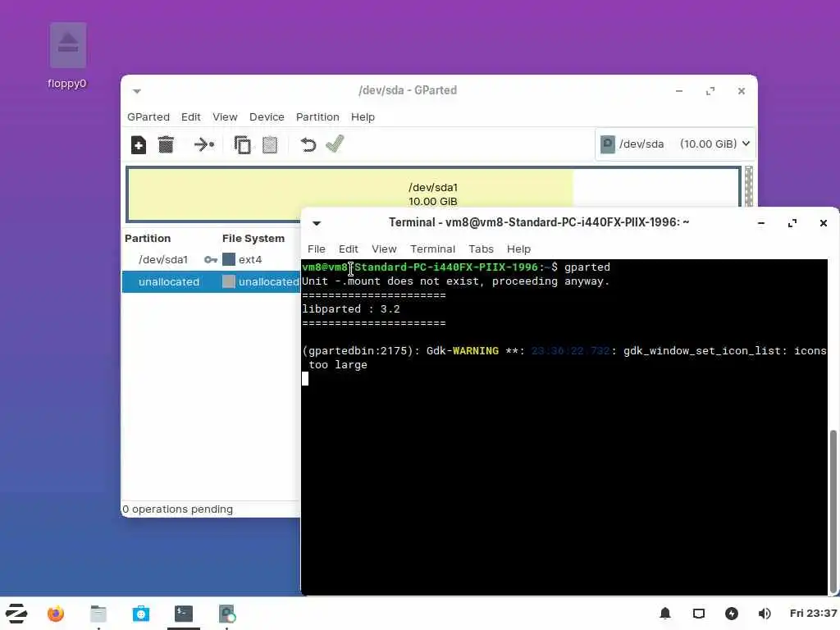
Task: Close the Terminal window
Action: (824, 223)
